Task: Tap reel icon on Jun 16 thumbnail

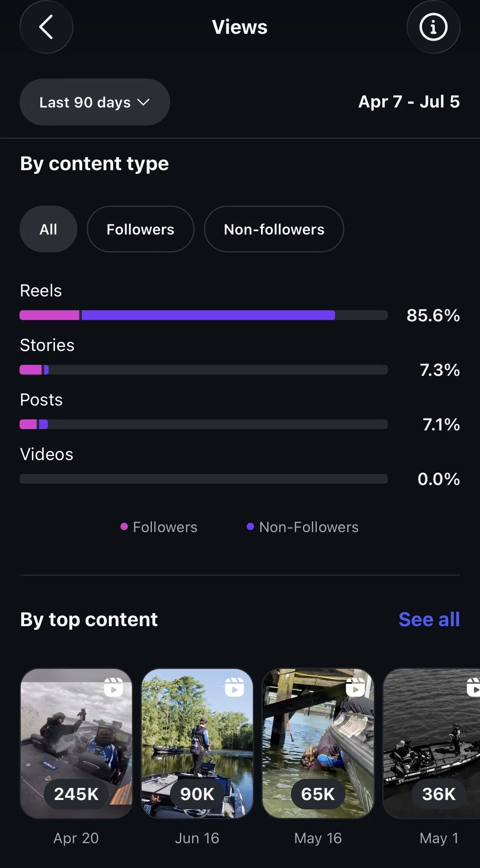Action: [235, 687]
